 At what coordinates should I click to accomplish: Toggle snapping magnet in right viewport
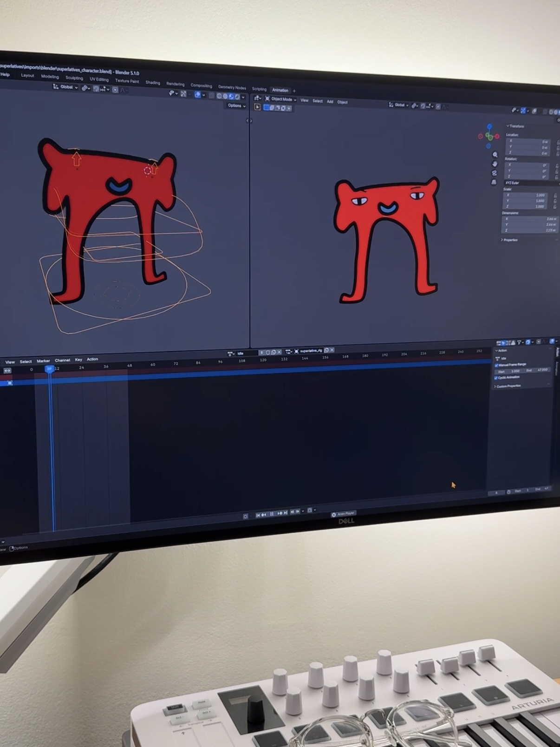click(423, 106)
